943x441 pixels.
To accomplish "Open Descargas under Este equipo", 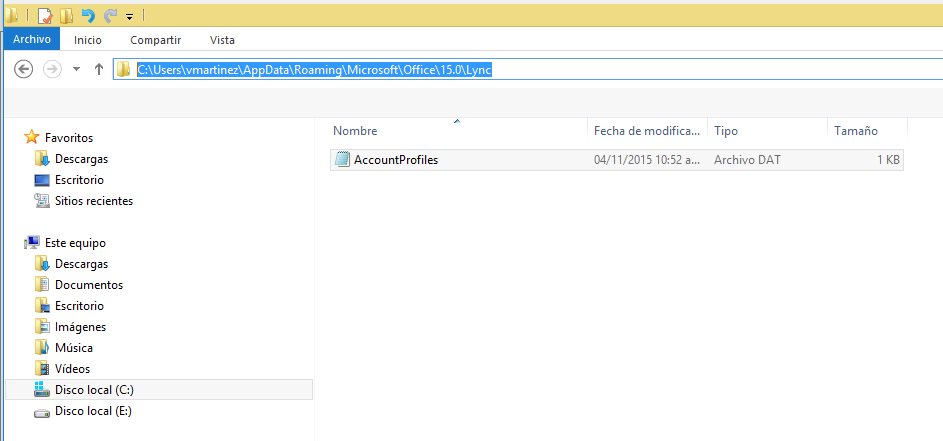I will [x=81, y=264].
